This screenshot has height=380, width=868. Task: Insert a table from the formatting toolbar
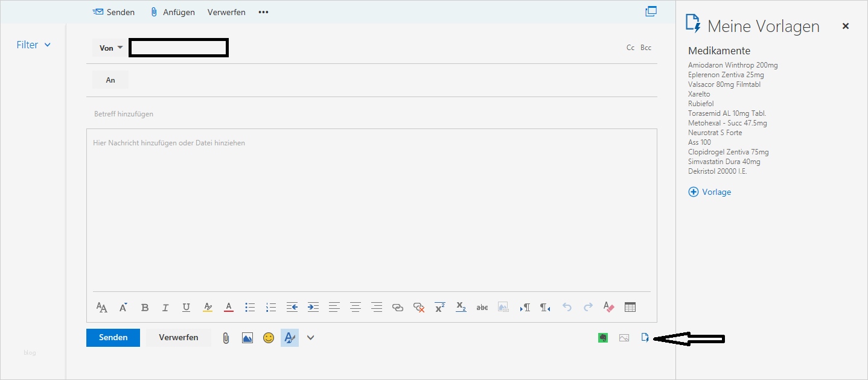point(630,307)
